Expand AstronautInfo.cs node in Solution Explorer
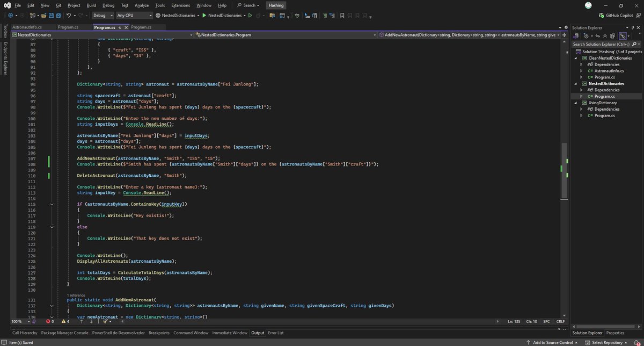This screenshot has height=346, width=644. click(581, 71)
